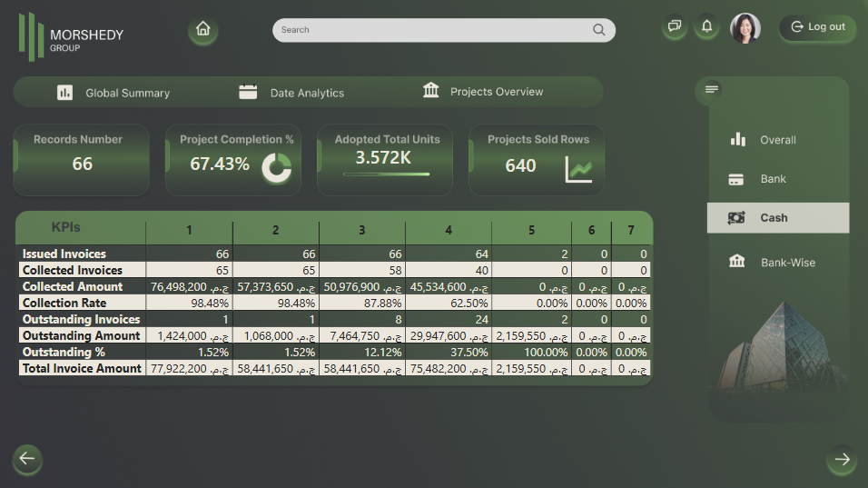
Task: Select column header 7 in KPI table
Action: (x=631, y=230)
